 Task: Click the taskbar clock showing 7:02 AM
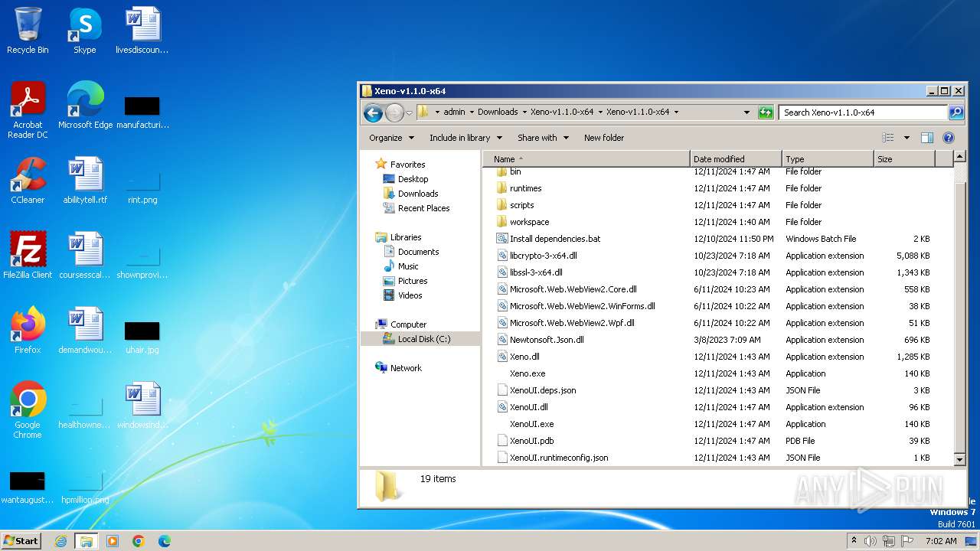(941, 541)
